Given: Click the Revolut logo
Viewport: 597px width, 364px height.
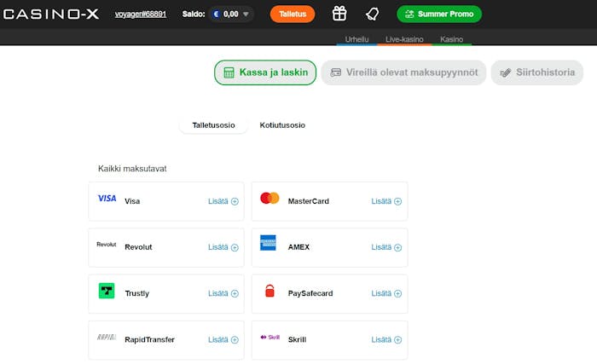Looking at the screenshot, I should coord(107,245).
